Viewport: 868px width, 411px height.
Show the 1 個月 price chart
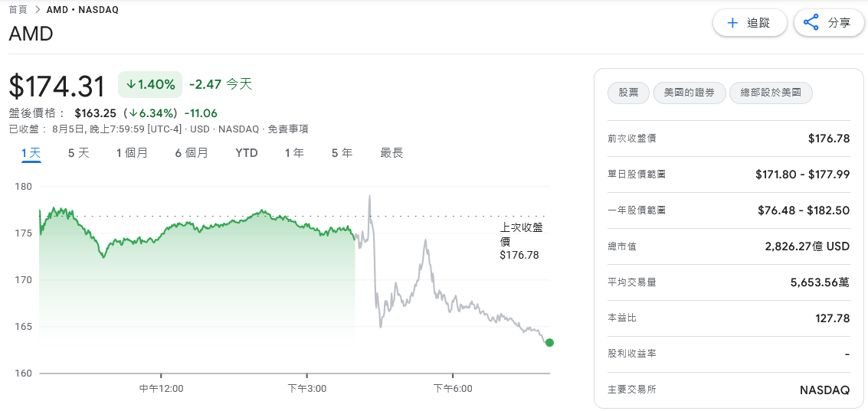(132, 153)
